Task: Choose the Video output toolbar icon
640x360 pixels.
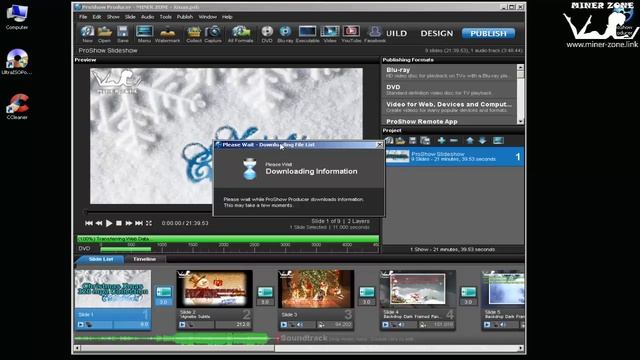Action: tap(330, 33)
